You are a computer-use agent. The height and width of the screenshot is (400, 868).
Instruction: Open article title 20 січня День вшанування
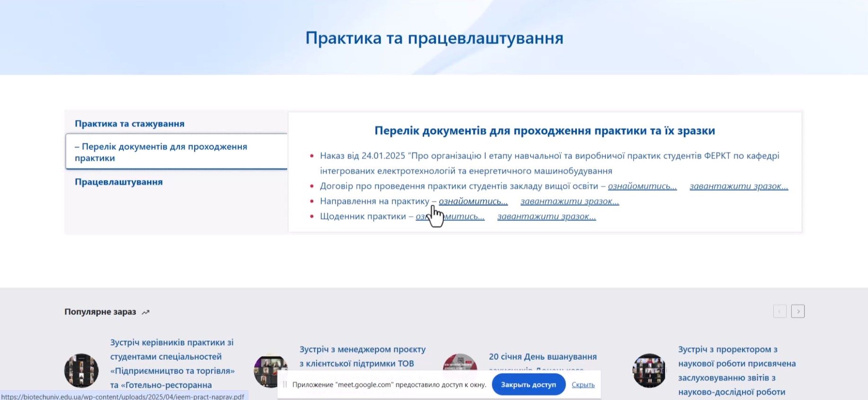[542, 357]
